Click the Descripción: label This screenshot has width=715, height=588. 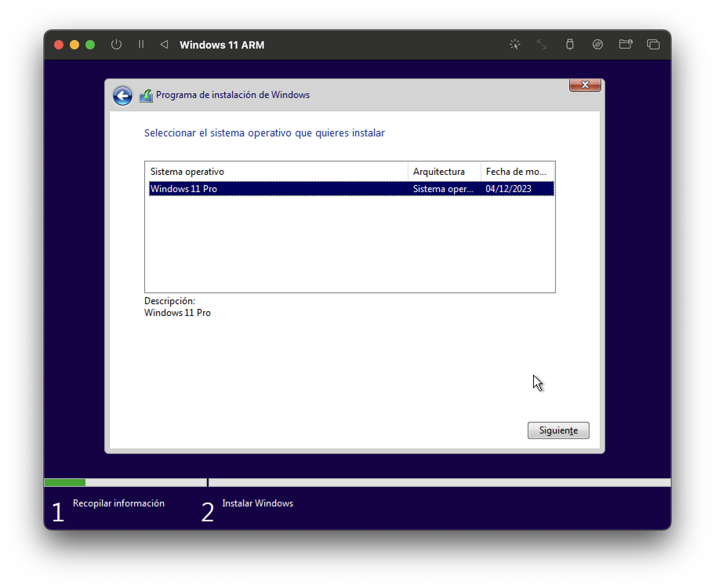[170, 301]
